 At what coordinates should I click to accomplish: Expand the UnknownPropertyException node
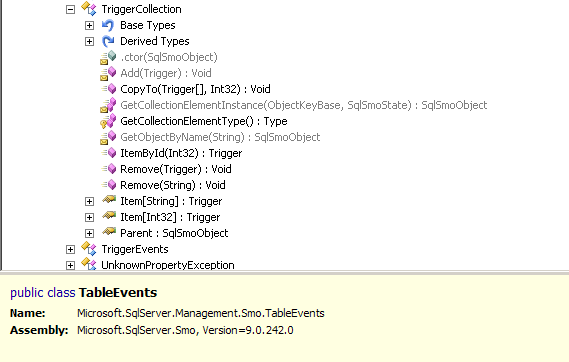point(70,266)
